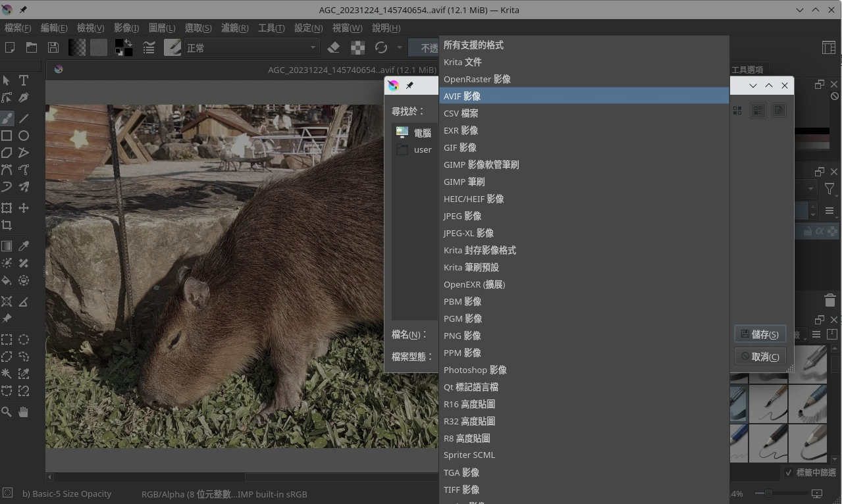This screenshot has width=842, height=504.
Task: Select the Ellipse shape tool
Action: coord(24,136)
